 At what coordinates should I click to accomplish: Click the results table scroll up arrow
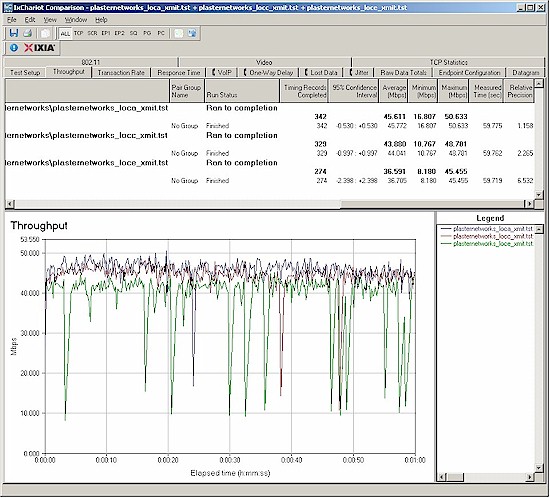pos(539,83)
